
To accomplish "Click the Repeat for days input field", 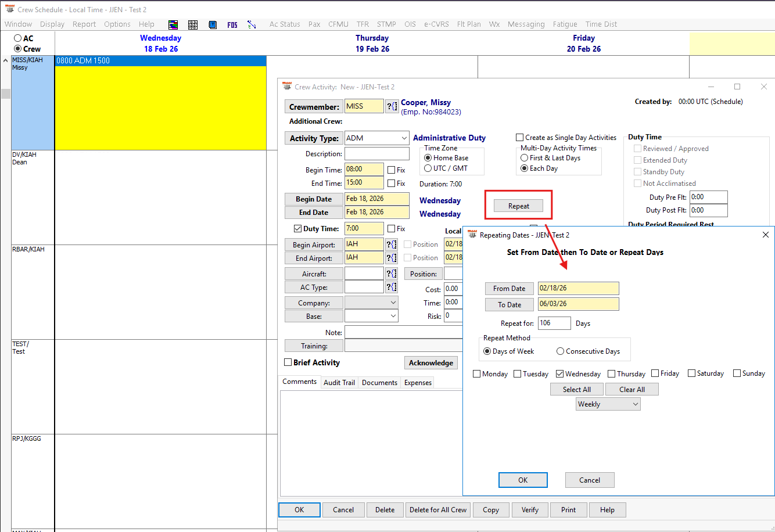I will point(554,323).
